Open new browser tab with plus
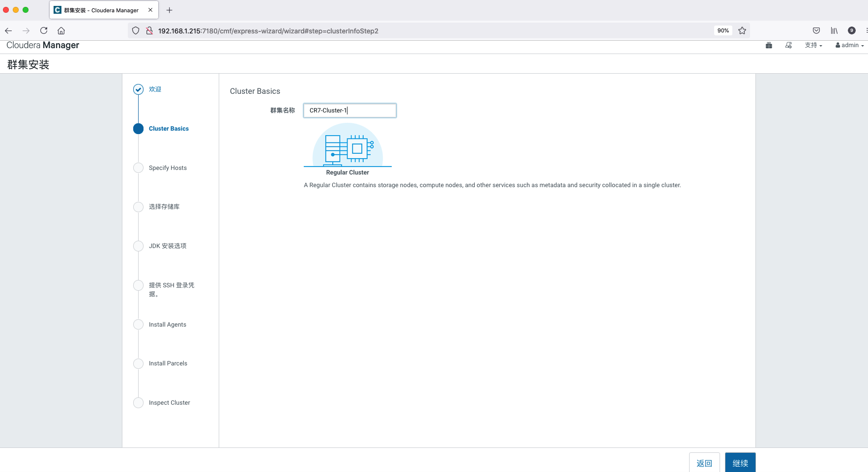868x472 pixels. pos(169,10)
